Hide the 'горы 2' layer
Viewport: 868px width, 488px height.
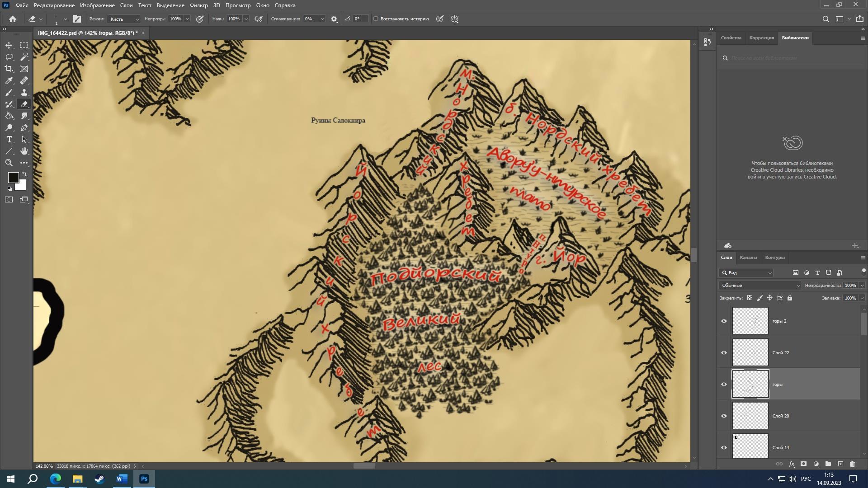(724, 321)
